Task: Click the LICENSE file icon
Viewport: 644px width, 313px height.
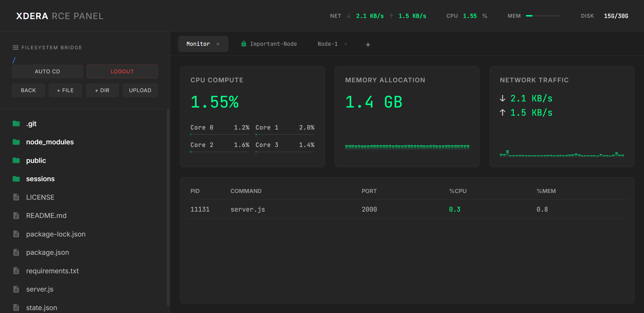Action: point(16,197)
